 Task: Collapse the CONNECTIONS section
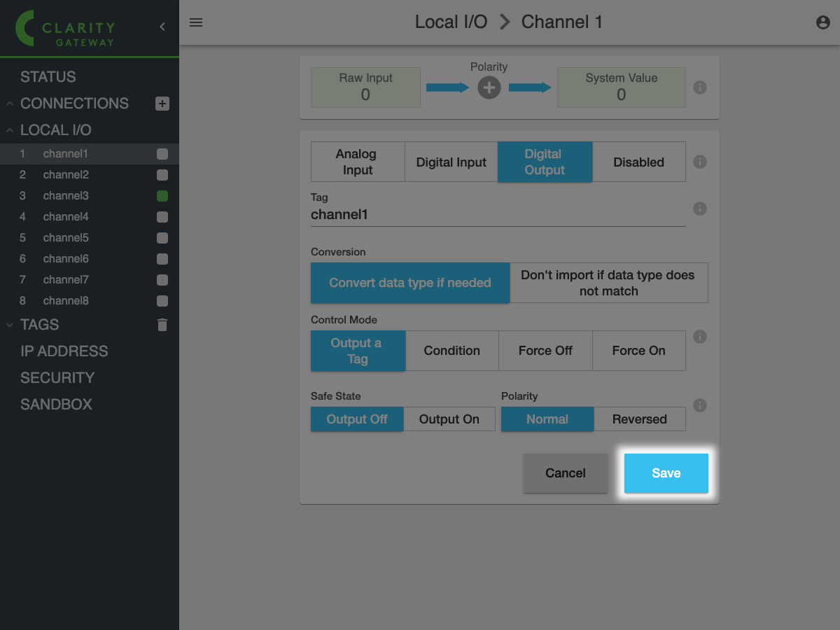10,104
